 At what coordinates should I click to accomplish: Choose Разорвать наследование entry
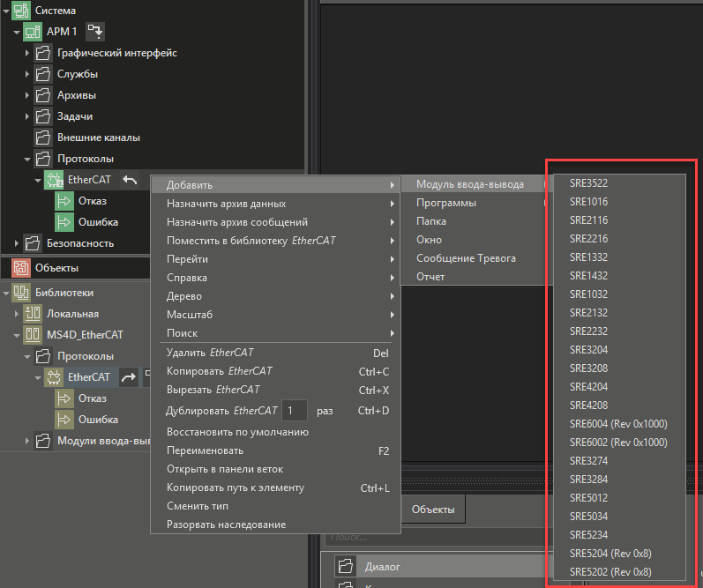[275, 525]
